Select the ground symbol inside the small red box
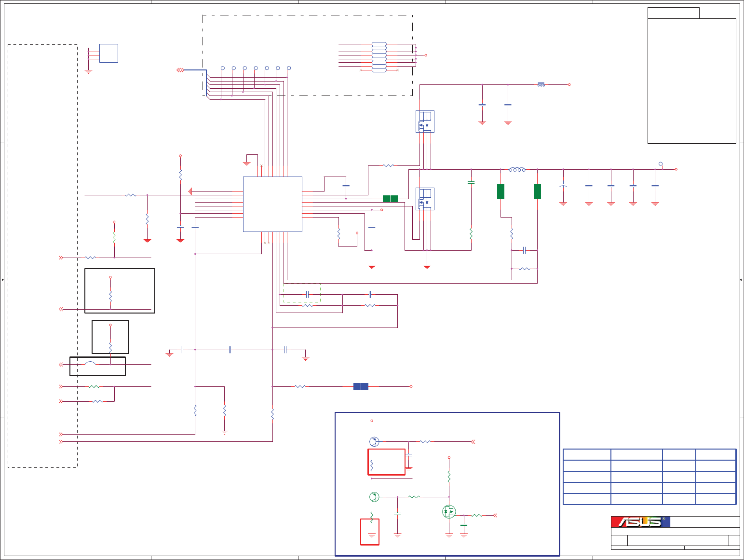 (372, 535)
